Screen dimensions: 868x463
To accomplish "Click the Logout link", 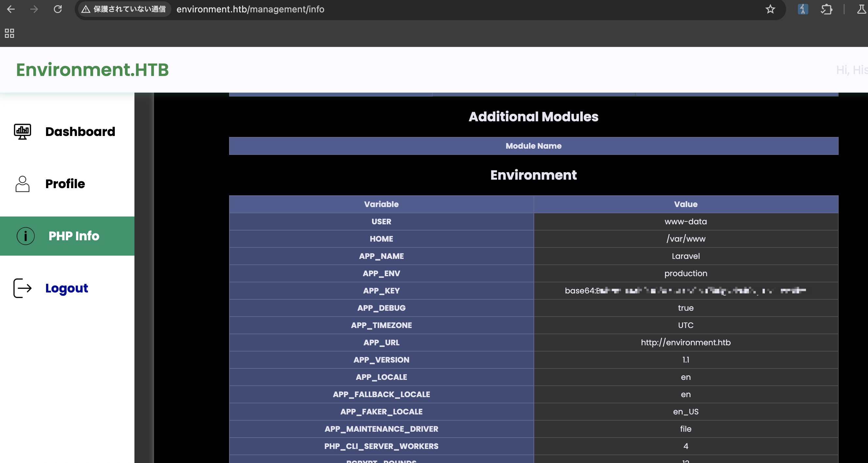I will point(67,288).
